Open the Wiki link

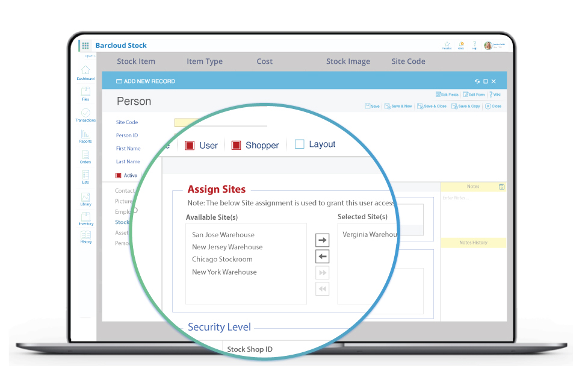tap(495, 95)
